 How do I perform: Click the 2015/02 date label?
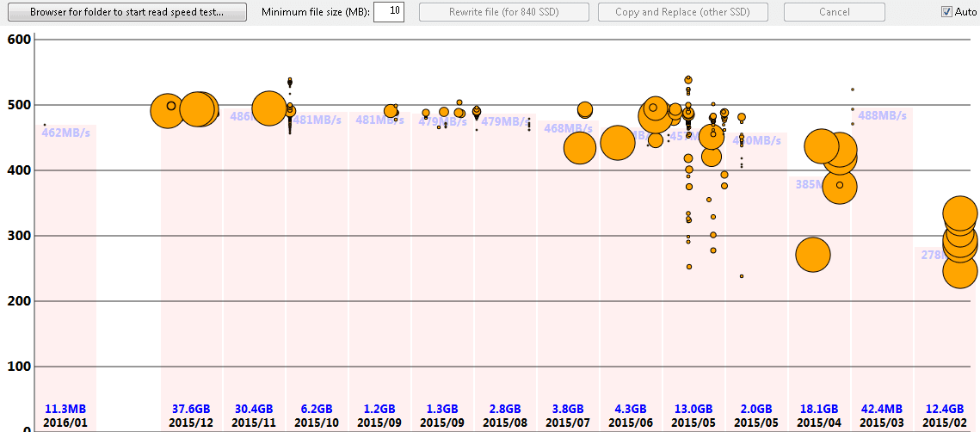[944, 423]
